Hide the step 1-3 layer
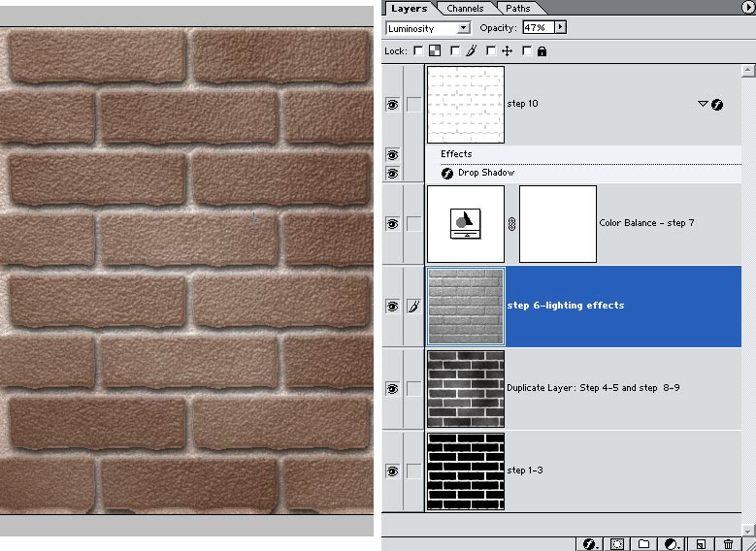The image size is (756, 551). 392,471
